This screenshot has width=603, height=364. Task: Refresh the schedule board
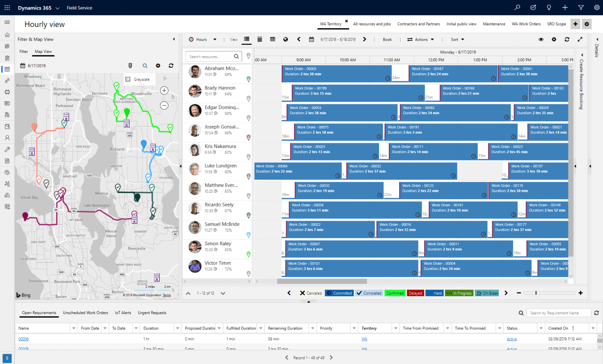coord(567,39)
